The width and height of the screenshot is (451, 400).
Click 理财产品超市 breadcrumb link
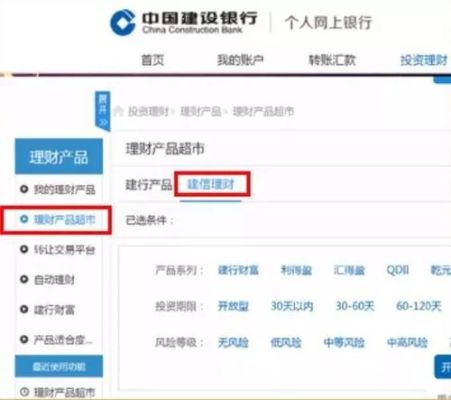pos(263,111)
